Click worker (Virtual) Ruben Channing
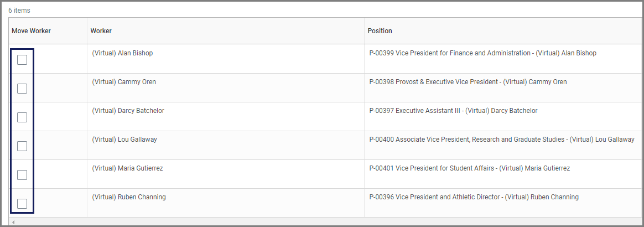Image resolution: width=644 pixels, height=227 pixels. [129, 197]
